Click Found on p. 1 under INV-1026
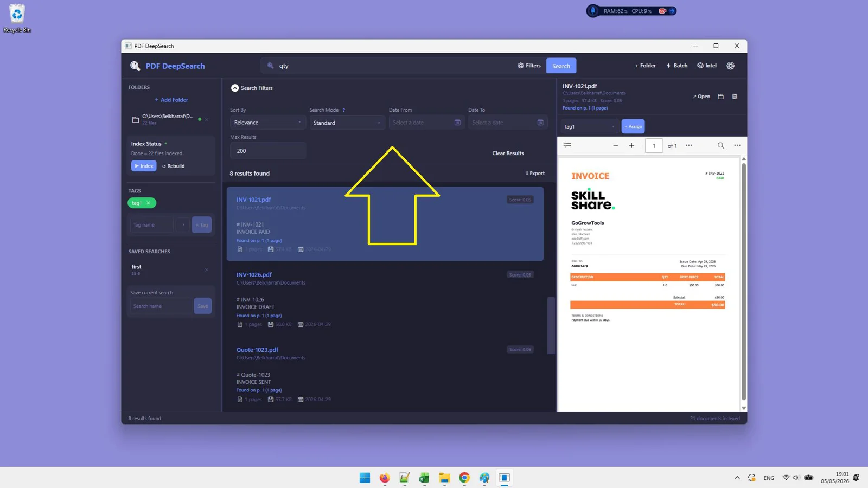The image size is (868, 488). [259, 316]
